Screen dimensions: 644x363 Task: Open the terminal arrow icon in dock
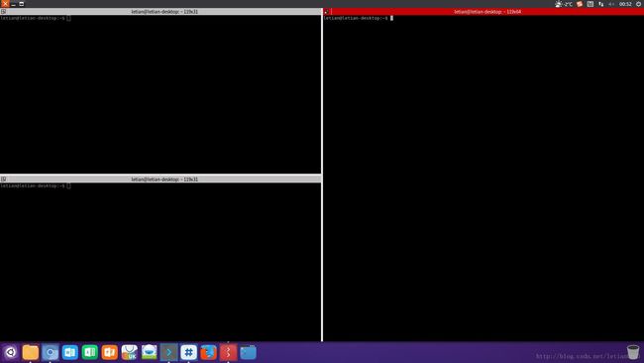point(168,352)
